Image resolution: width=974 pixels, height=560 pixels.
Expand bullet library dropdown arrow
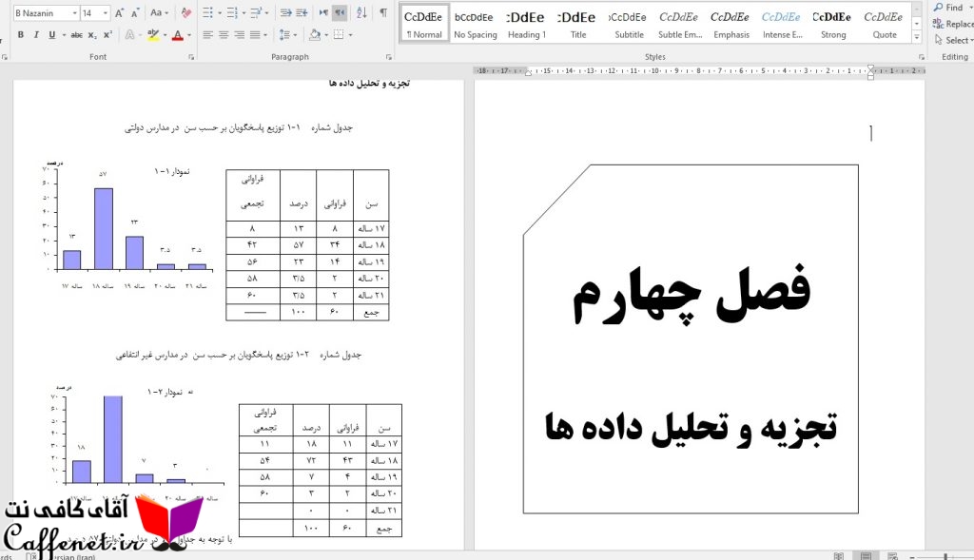(x=219, y=13)
